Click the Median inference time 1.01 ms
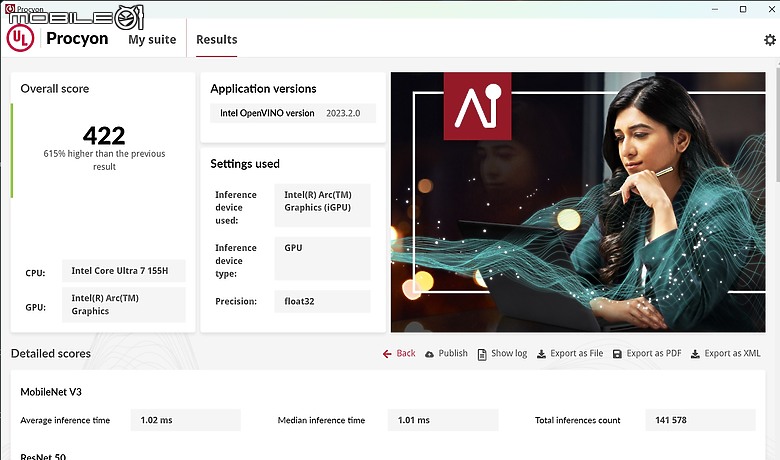The width and height of the screenshot is (780, 460). coord(443,420)
